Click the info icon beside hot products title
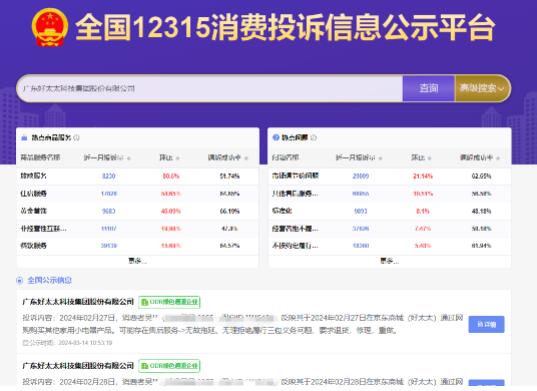 click(x=76, y=138)
